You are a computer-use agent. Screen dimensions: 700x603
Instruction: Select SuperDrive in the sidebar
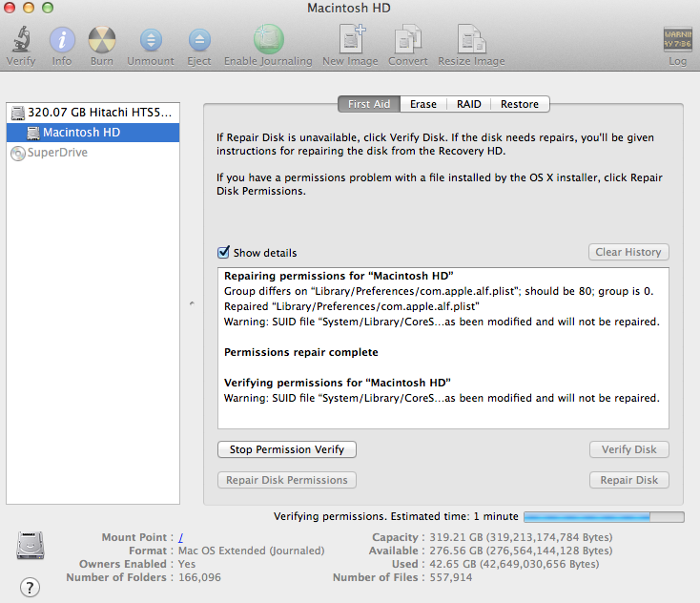pos(93,153)
